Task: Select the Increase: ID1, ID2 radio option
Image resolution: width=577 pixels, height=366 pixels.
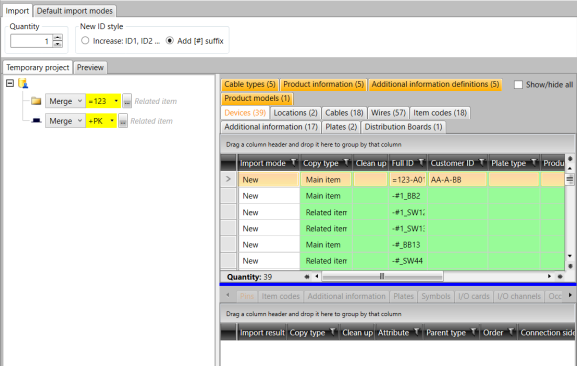Action: pyautogui.click(x=85, y=40)
